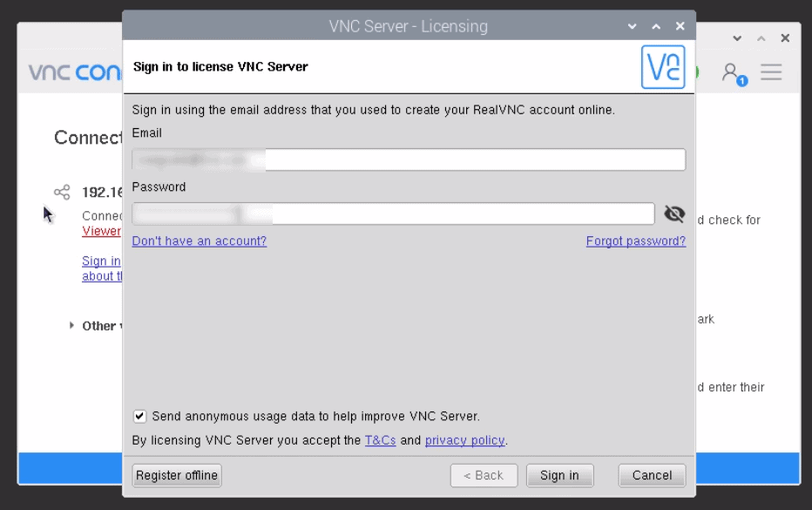Cancel the licensing dialog
Viewport: 812px width, 510px height.
click(x=652, y=475)
